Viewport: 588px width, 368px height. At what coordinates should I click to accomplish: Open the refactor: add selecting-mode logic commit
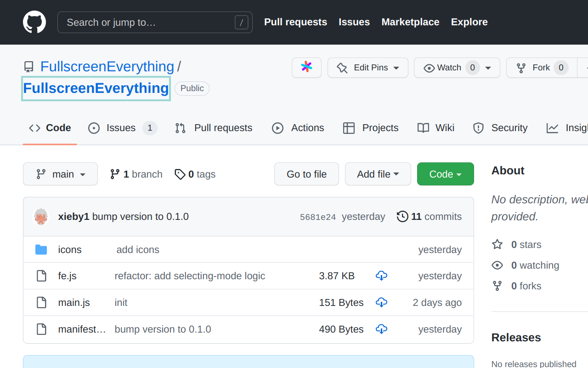pyautogui.click(x=190, y=276)
